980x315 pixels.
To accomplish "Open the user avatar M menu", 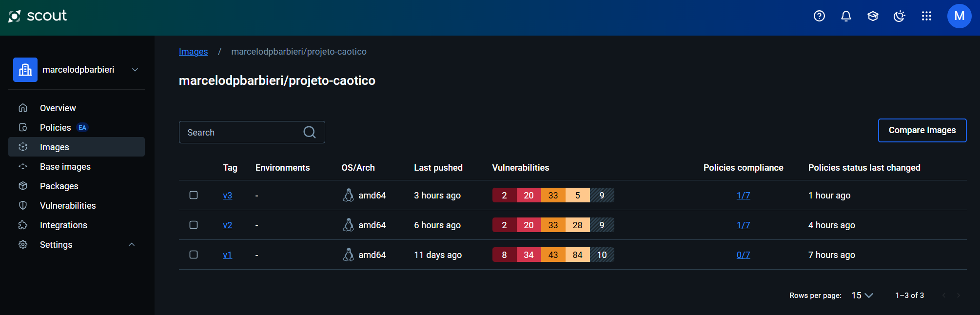I will [959, 16].
